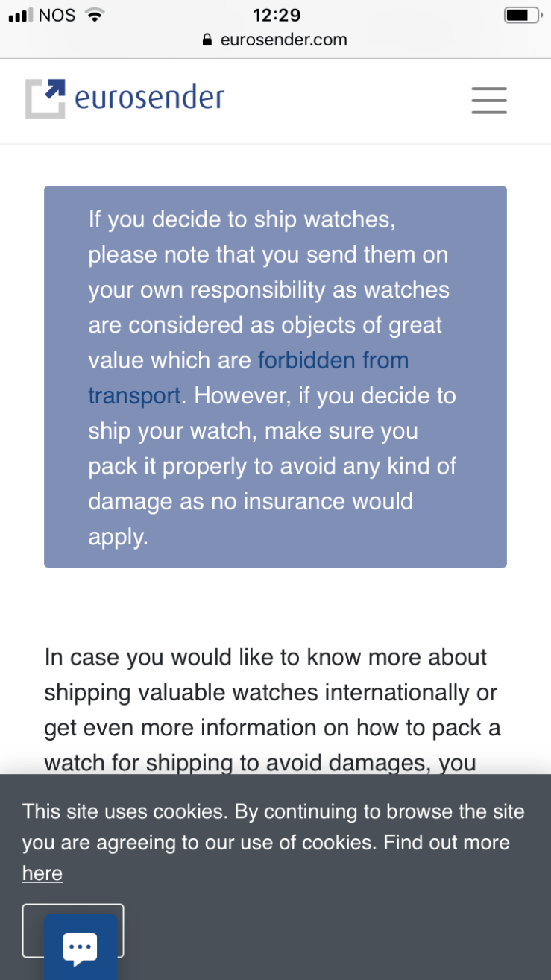Screen dimensions: 551x980
Task: Click 'Find out more' in cookie notice
Action: point(447,843)
